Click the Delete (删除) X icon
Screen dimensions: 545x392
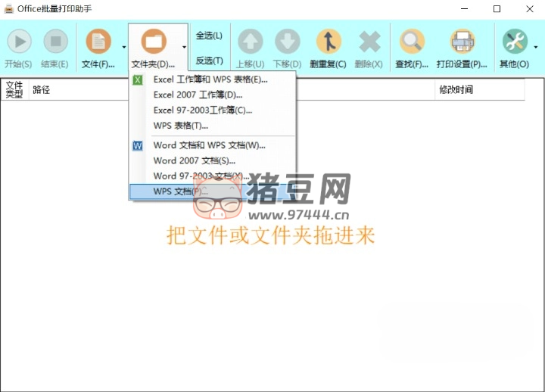coord(369,42)
